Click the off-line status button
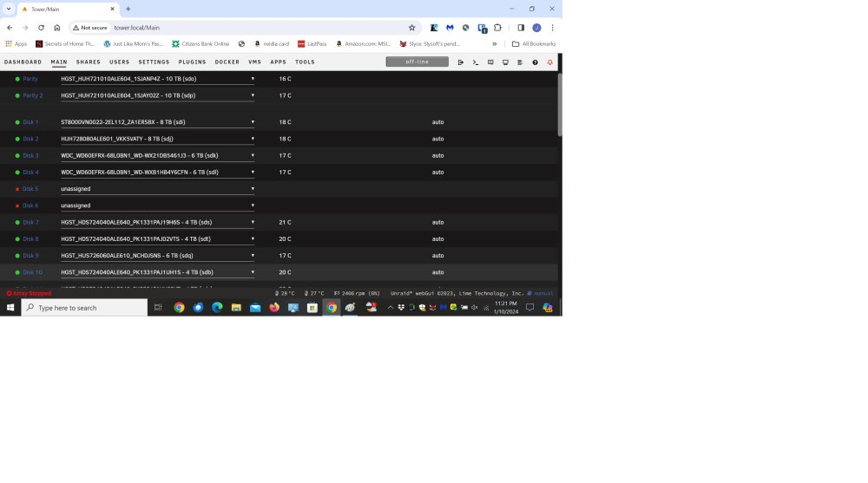 coord(417,62)
